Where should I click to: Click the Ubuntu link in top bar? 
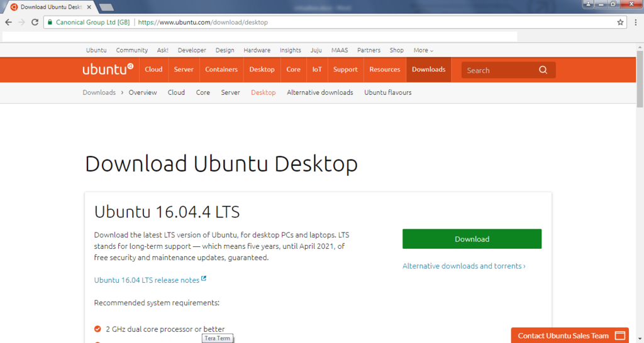point(96,50)
